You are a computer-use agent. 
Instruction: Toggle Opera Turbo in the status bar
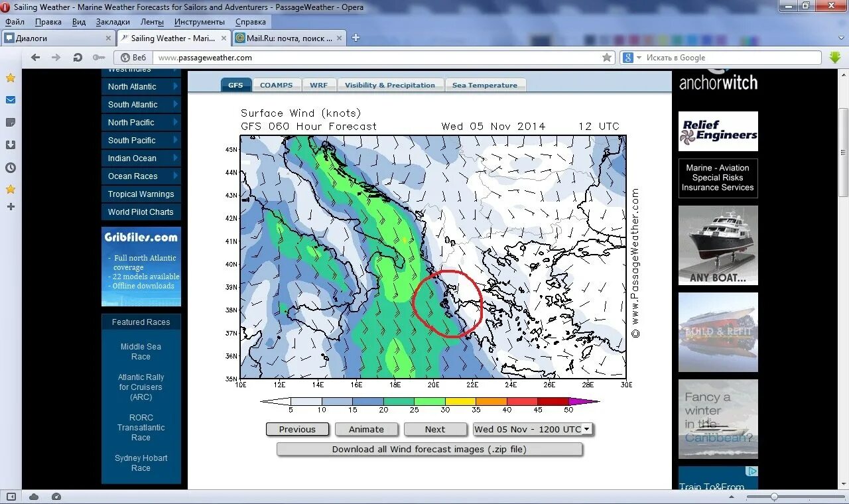(56, 496)
